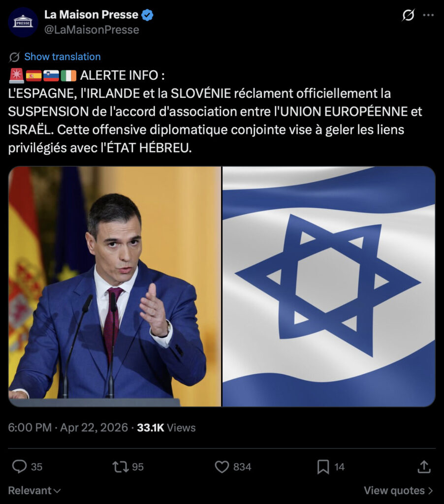Click the Show translation link
This screenshot has height=504, width=444.
pos(63,57)
